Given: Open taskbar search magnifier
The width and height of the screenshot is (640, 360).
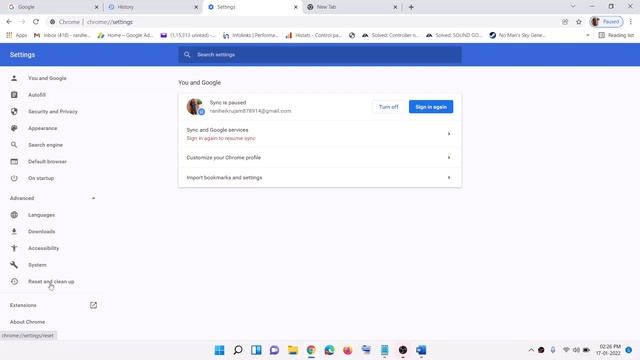Looking at the screenshot, I should coord(238,350).
